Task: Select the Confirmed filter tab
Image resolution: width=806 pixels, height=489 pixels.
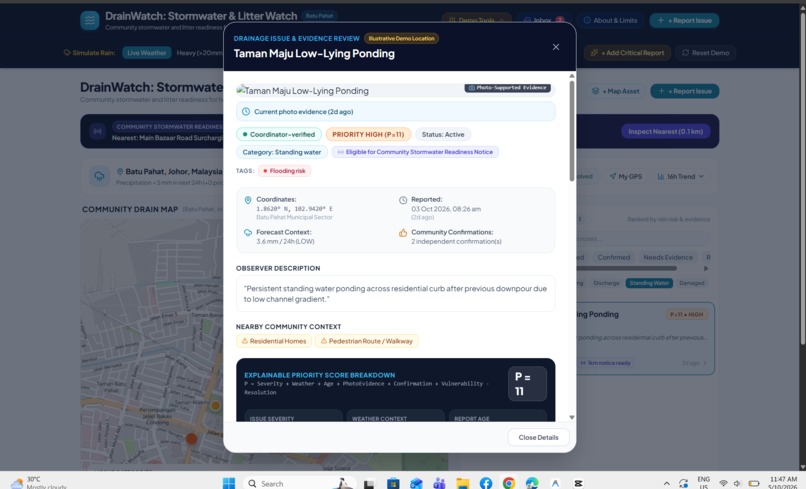Action: [x=613, y=257]
